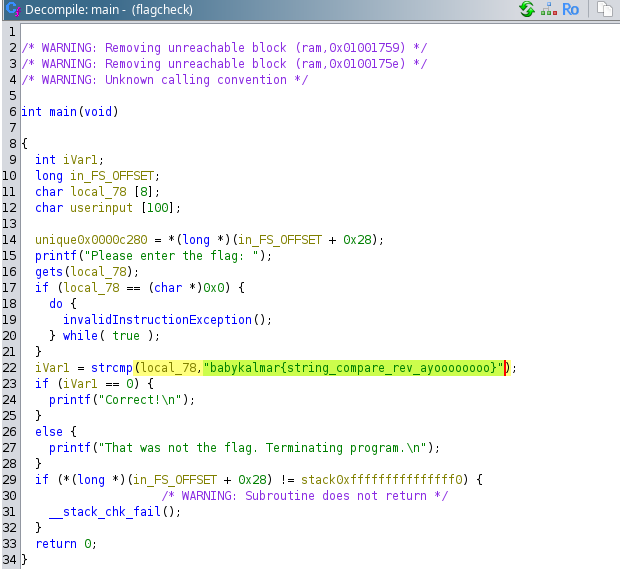
Task: Open the control flow graph icon
Action: pyautogui.click(x=548, y=10)
